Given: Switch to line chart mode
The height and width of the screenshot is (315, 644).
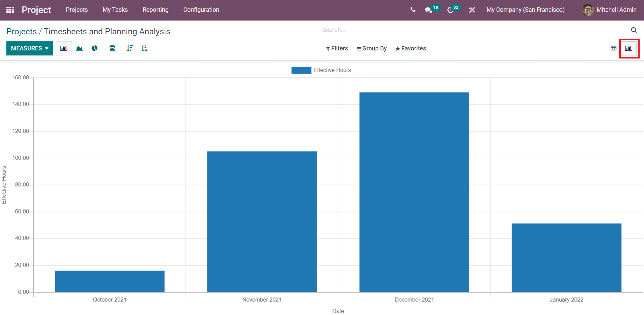Looking at the screenshot, I should (79, 48).
